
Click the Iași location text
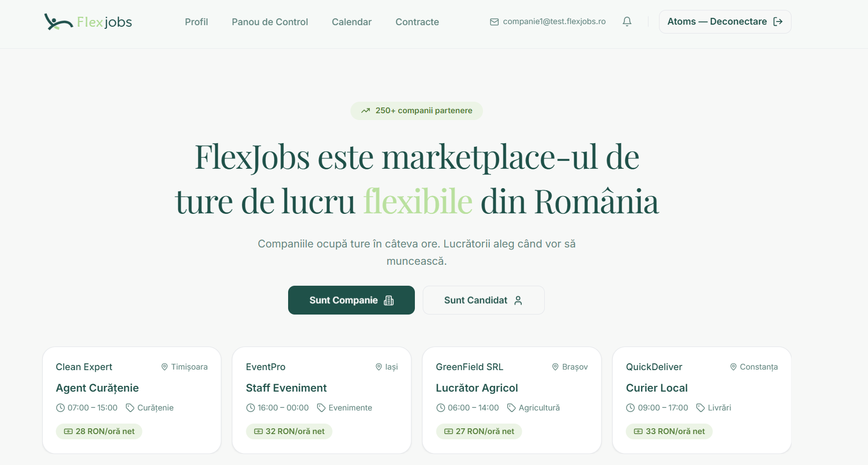(391, 367)
